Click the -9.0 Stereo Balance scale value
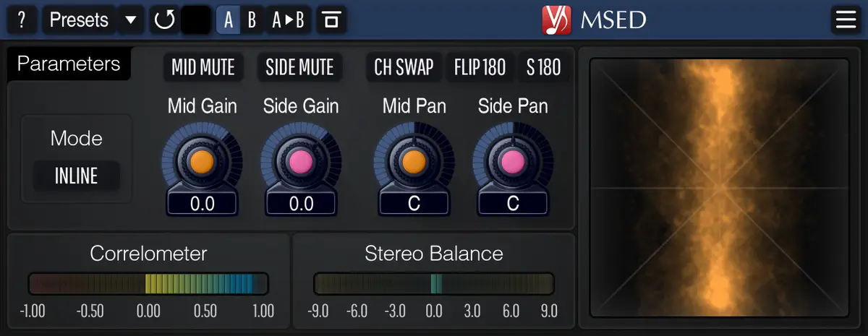Viewport: 868px width, 336px height. 318,311
